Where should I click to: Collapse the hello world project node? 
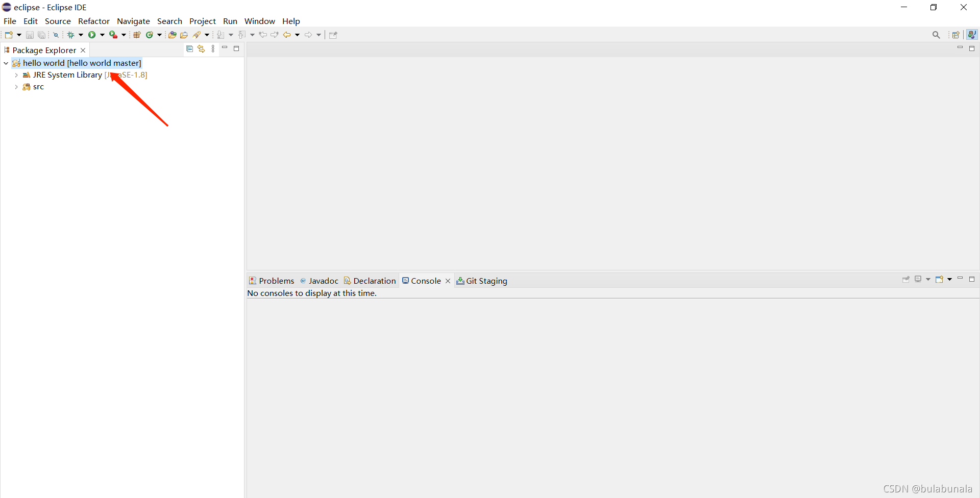click(6, 63)
